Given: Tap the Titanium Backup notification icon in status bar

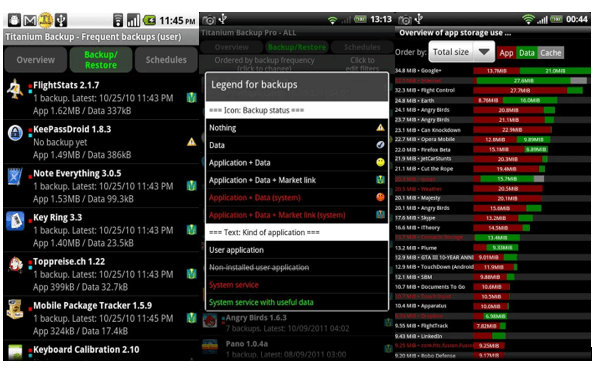Looking at the screenshot, I should (45, 20).
